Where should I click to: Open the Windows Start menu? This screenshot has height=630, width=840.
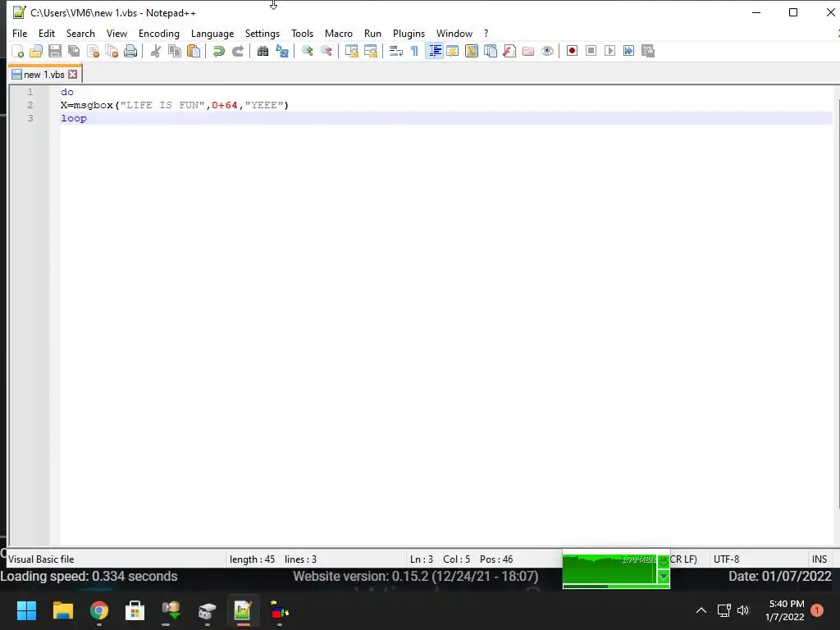pyautogui.click(x=26, y=610)
